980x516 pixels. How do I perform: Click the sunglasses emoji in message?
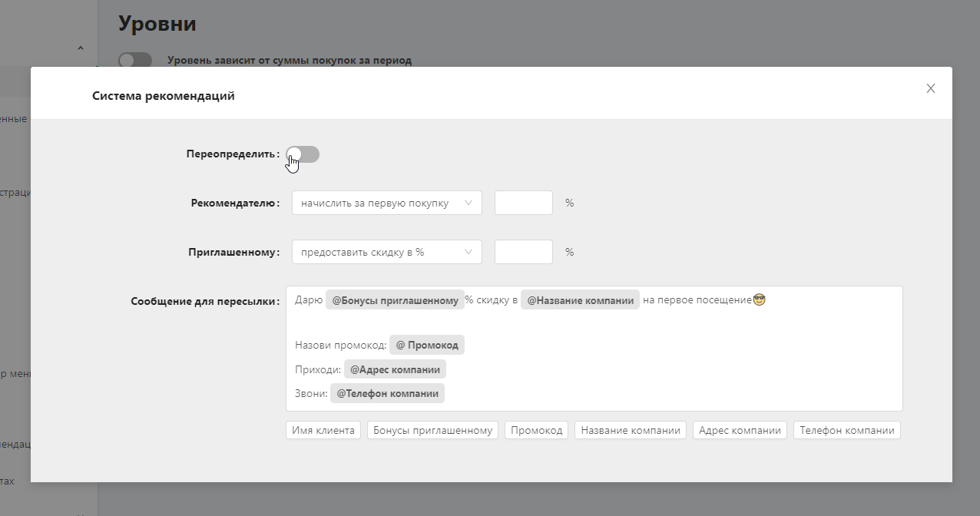(x=760, y=299)
